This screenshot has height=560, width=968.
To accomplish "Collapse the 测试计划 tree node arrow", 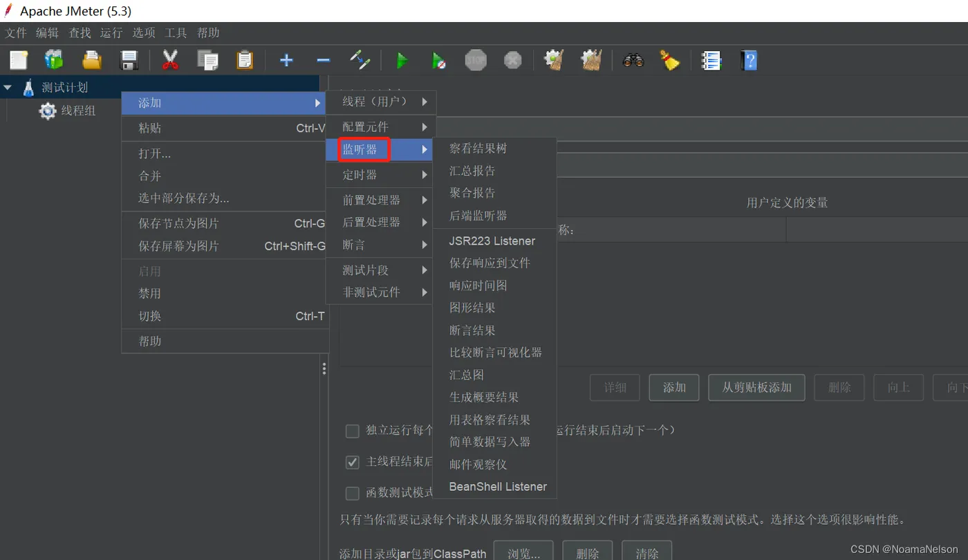I will pyautogui.click(x=8, y=88).
